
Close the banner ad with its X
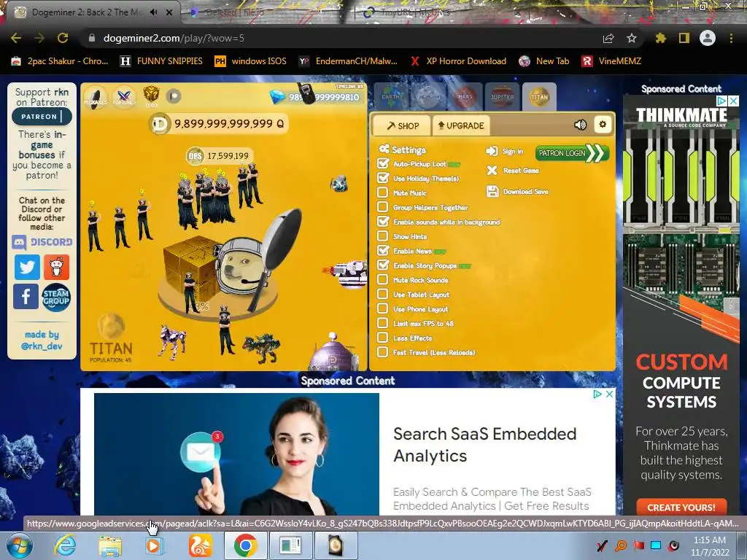(609, 394)
